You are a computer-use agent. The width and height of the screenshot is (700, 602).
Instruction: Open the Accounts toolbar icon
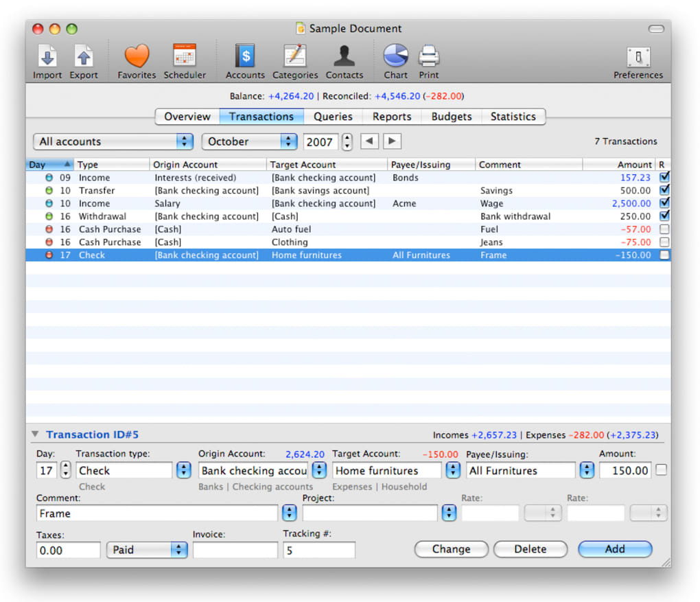click(x=245, y=56)
